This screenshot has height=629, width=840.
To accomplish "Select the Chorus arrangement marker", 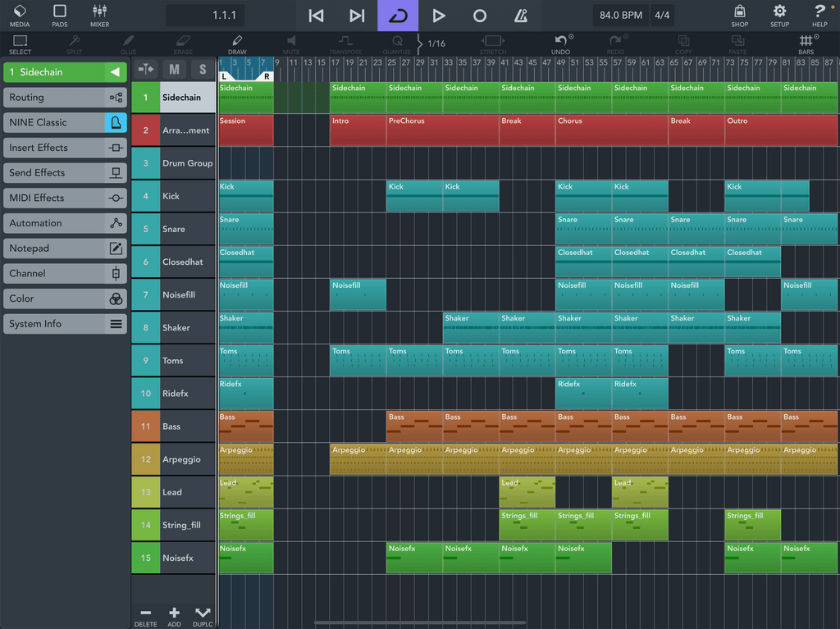I will (582, 130).
